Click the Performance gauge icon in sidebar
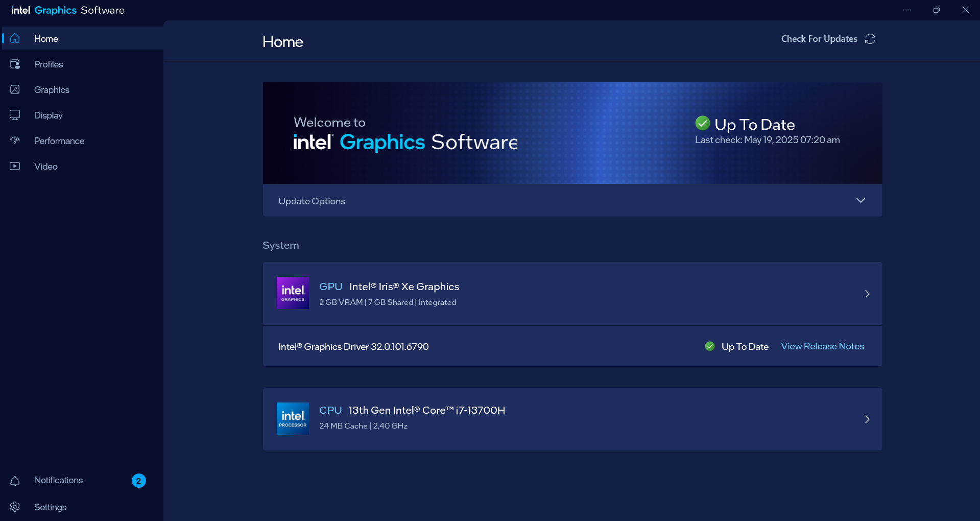 pyautogui.click(x=15, y=140)
